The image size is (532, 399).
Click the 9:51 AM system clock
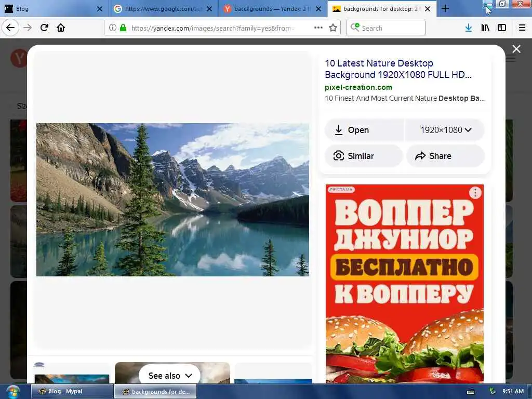pyautogui.click(x=513, y=391)
